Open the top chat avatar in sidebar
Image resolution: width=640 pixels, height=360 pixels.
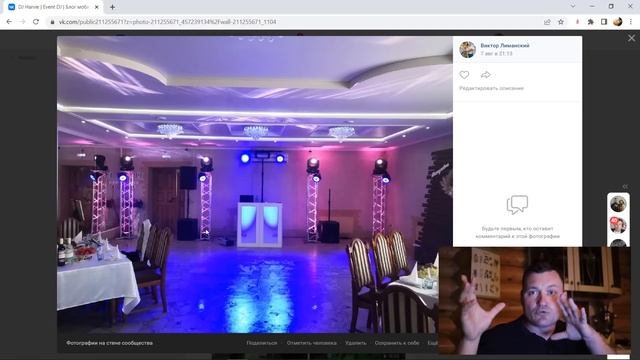tap(618, 204)
